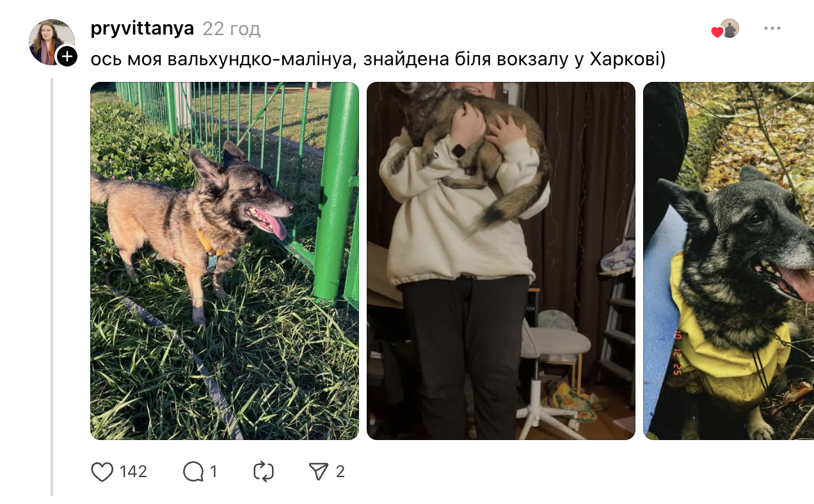Screen dimensions: 814x504
Task: Click the vertical thread line under the avatar
Action: tap(52, 287)
